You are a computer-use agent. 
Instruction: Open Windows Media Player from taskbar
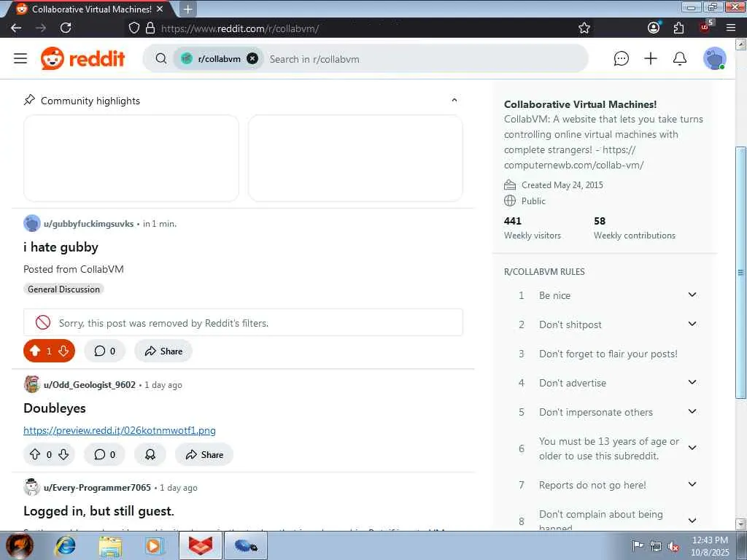(x=155, y=545)
